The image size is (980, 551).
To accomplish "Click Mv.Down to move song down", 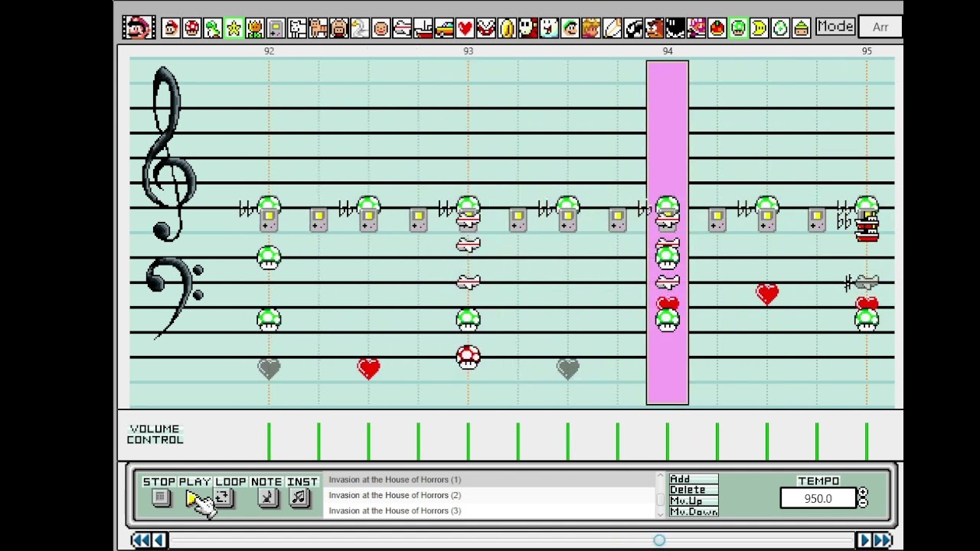I will (693, 511).
